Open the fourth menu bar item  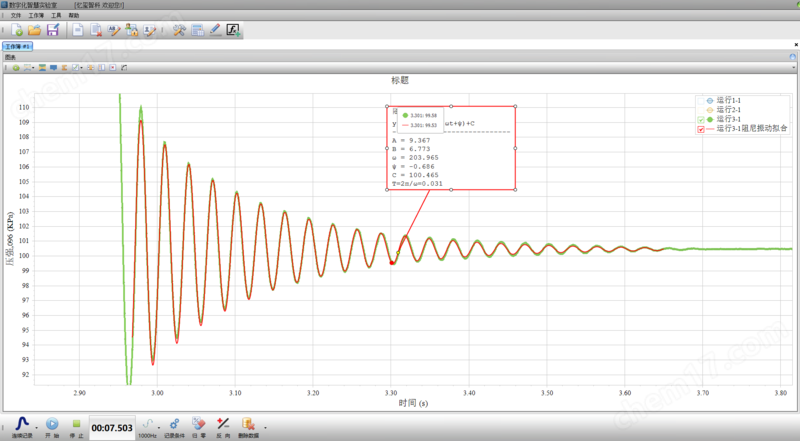coord(73,15)
